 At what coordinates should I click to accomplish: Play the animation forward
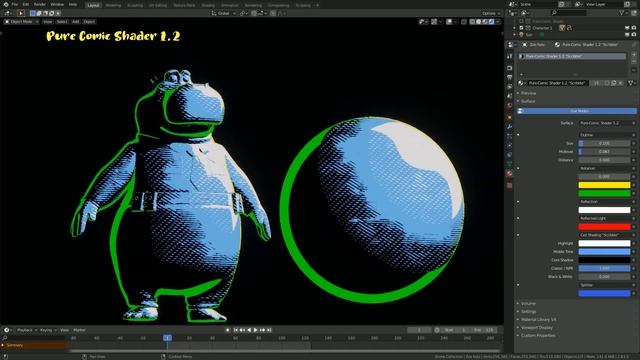click(256, 330)
